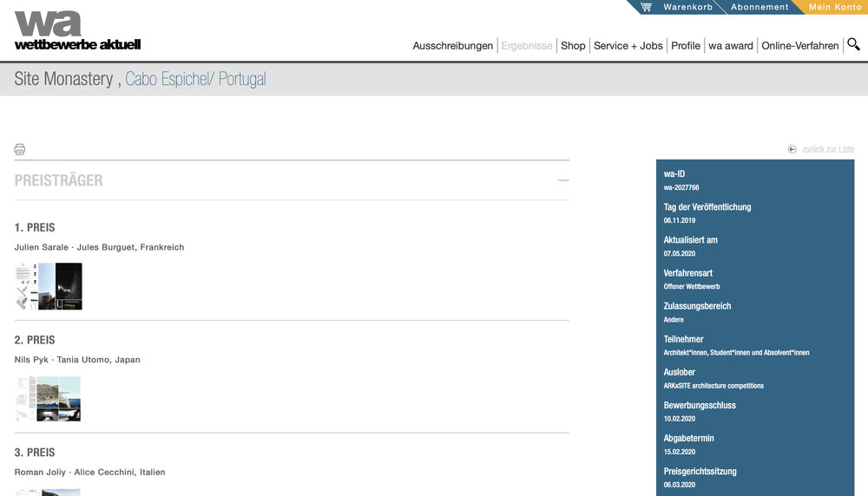
Task: Navigate to Online-Verfahren
Action: (x=799, y=46)
